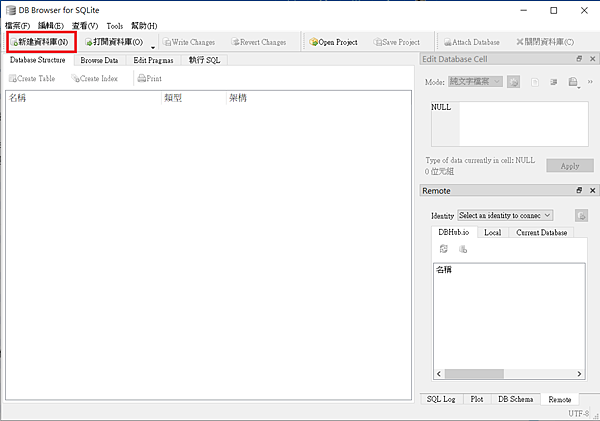Open the 幫助(H) menu
Image resolution: width=600 pixels, height=421 pixels.
(144, 26)
